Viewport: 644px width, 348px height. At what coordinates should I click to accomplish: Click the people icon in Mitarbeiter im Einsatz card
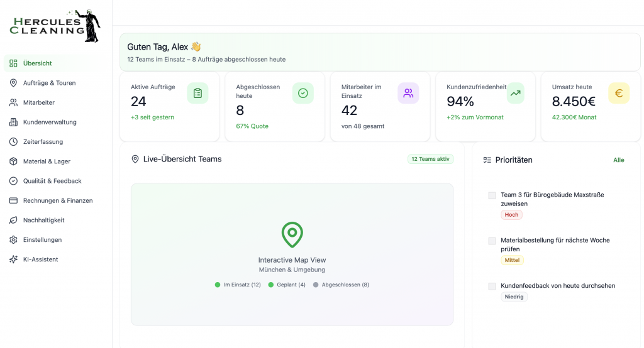click(408, 94)
